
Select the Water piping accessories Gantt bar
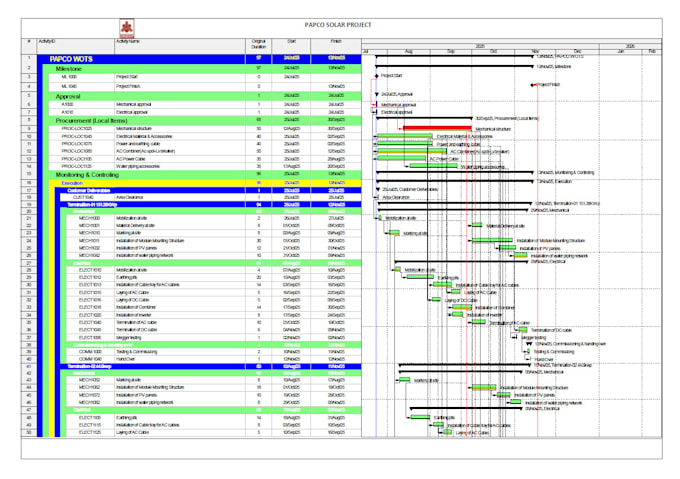pyautogui.click(x=433, y=166)
